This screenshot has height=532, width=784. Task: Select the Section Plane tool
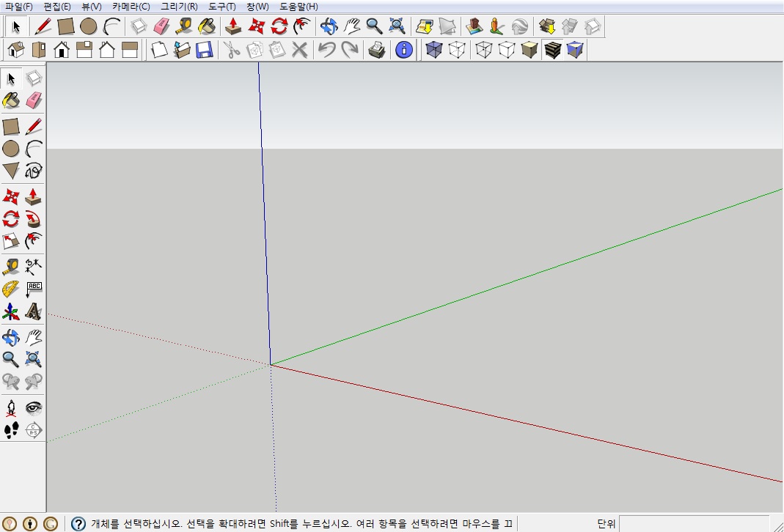click(x=34, y=429)
